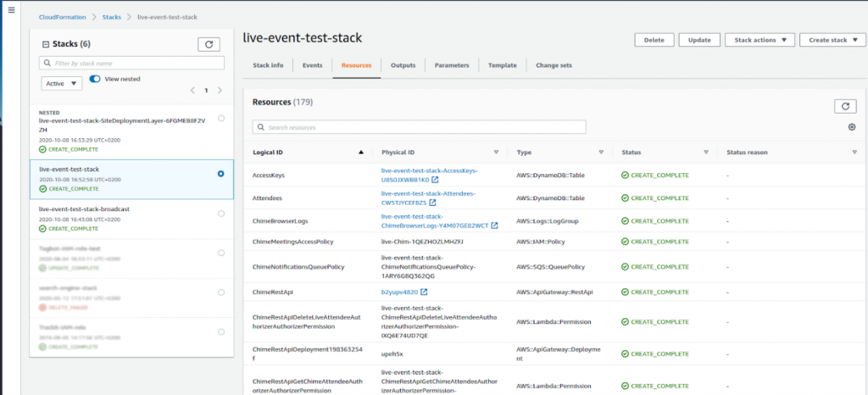Viewport: 868px width, 395px height.
Task: Click the Delete button
Action: click(654, 40)
